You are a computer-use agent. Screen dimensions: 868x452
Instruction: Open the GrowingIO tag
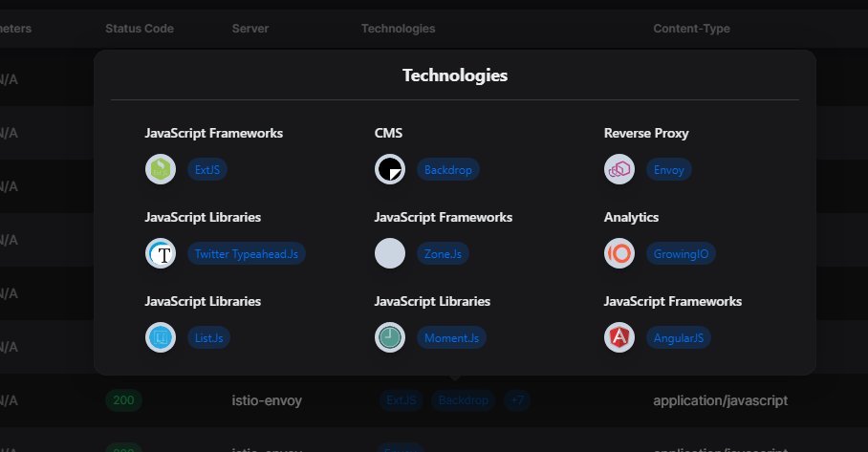point(681,254)
